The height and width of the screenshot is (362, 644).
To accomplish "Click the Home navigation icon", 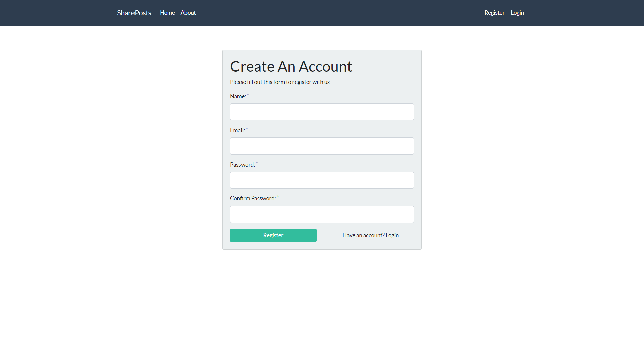I will tap(167, 12).
